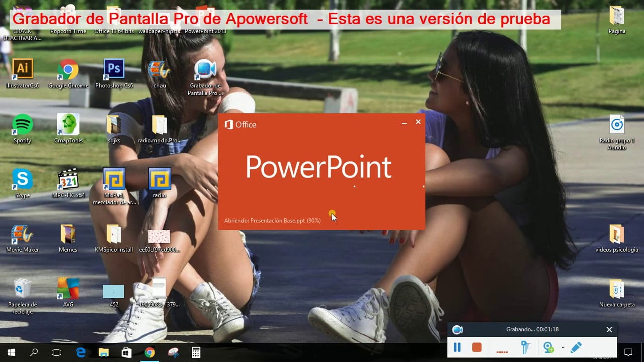Click the Windows Start button
644x362 pixels.
coord(11,352)
